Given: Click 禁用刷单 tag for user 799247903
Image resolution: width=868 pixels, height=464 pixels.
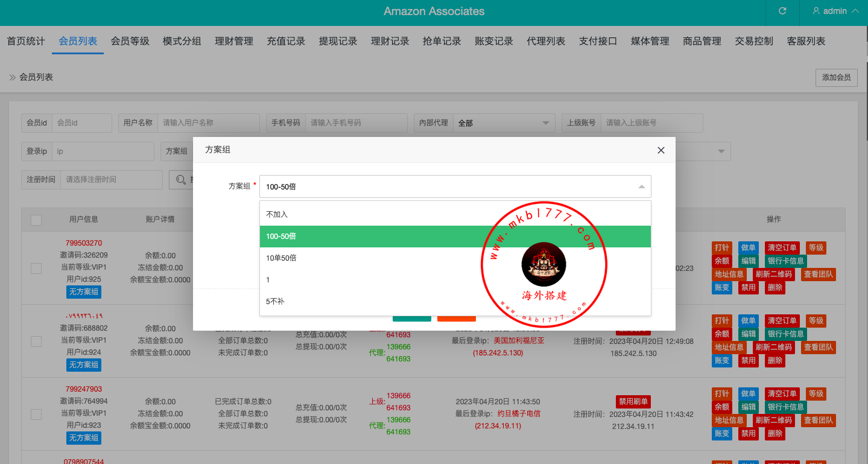Looking at the screenshot, I should (x=633, y=402).
